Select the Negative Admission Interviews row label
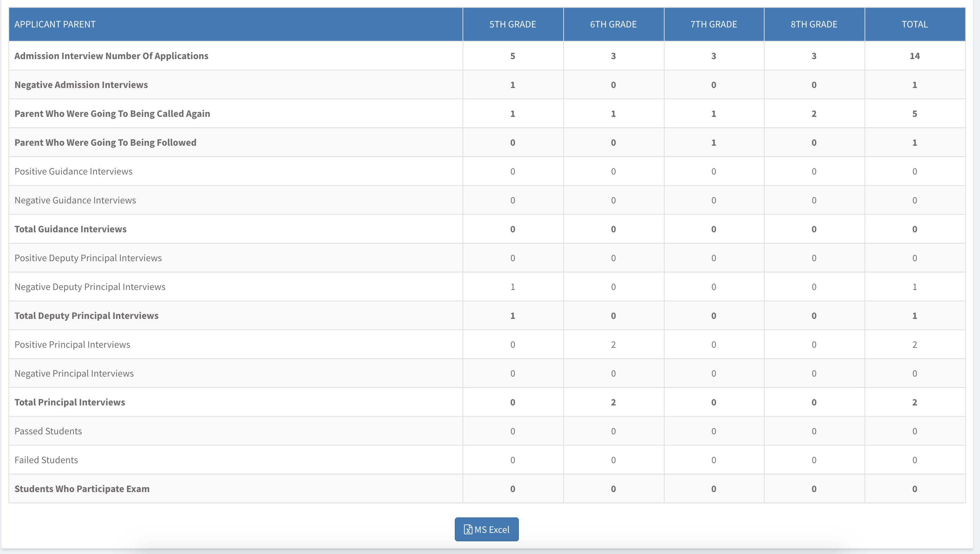 coord(81,85)
